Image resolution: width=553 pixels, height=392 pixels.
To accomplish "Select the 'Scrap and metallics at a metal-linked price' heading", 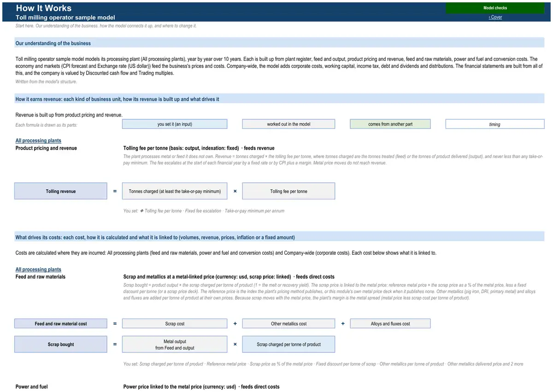I will click(x=229, y=277).
